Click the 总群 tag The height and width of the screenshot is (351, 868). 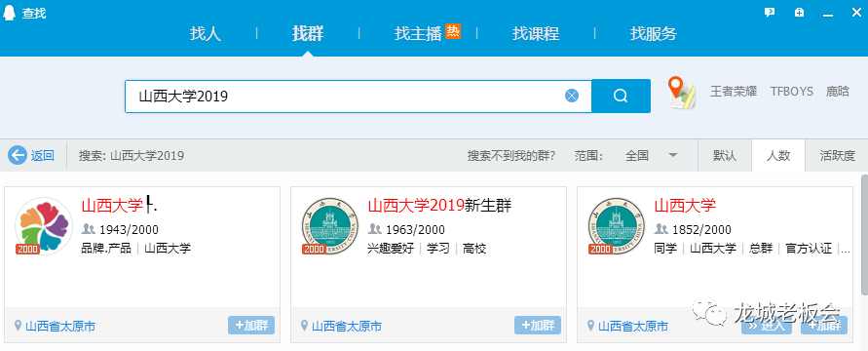click(x=761, y=248)
